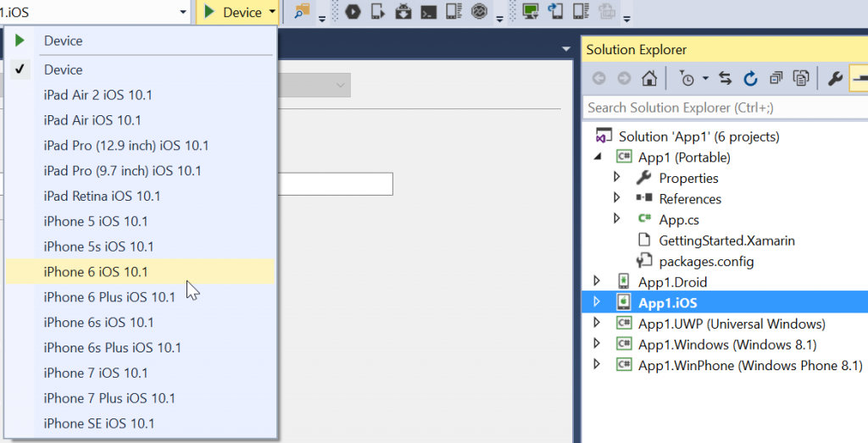The height and width of the screenshot is (443, 868).
Task: Open the Android device log icon
Action: click(454, 11)
